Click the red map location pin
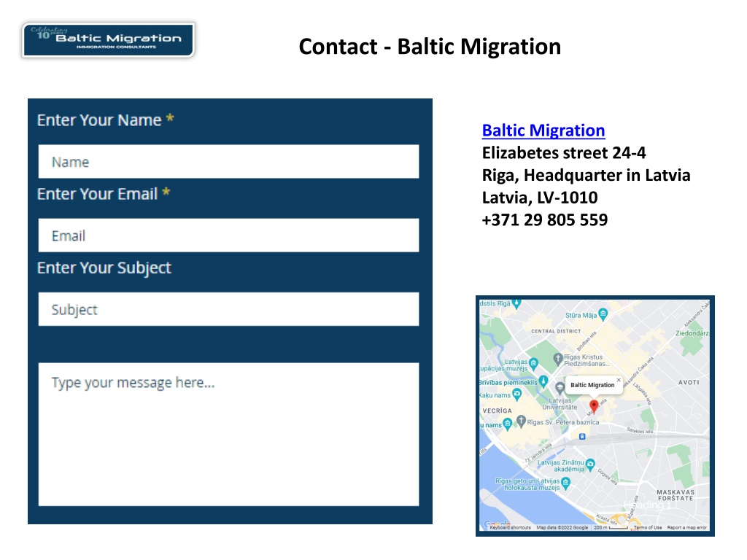 [594, 406]
